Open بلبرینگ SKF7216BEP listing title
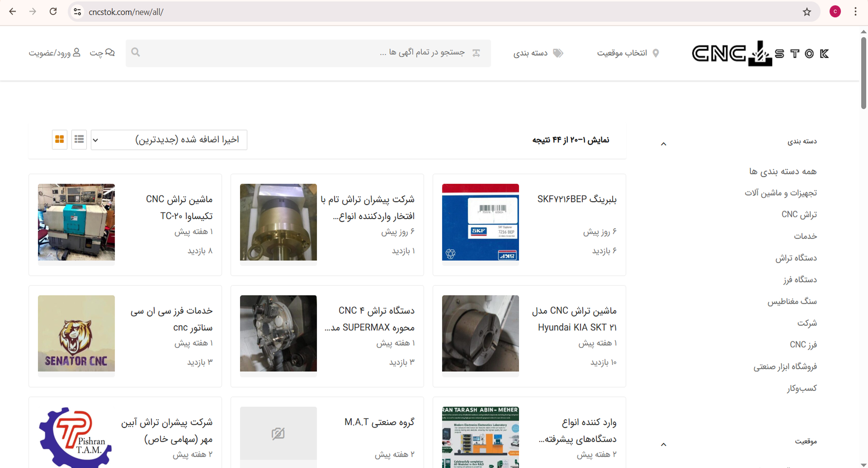Screen dimensions: 868x468 click(577, 199)
